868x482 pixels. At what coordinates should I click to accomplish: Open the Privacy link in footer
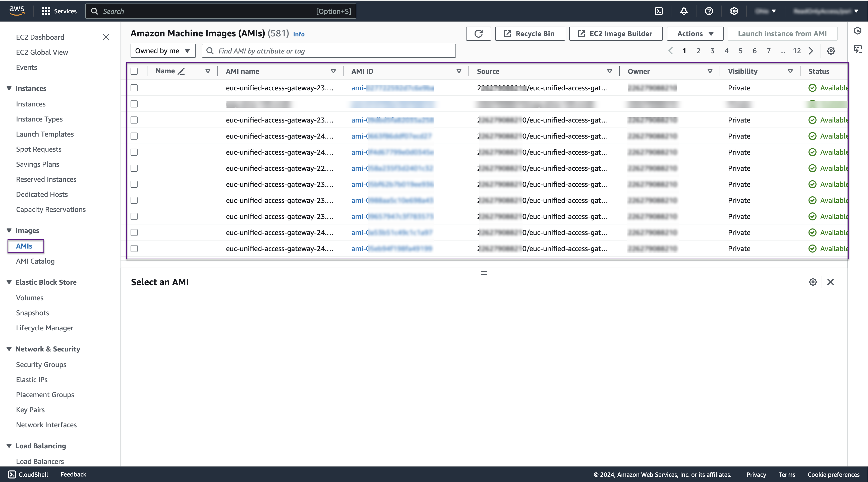(756, 474)
